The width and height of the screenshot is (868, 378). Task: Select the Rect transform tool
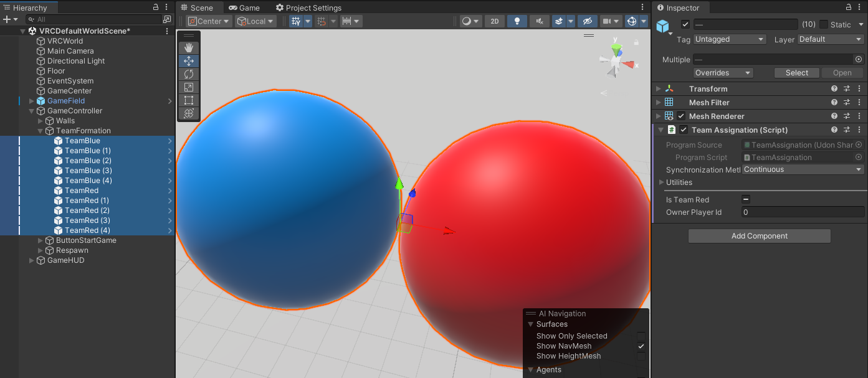pos(189,100)
